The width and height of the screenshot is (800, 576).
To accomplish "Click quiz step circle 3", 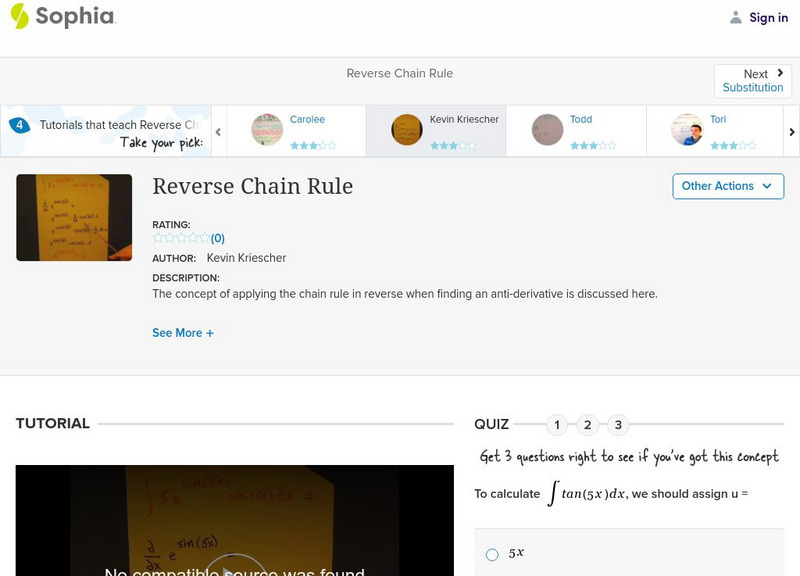I will coord(619,425).
